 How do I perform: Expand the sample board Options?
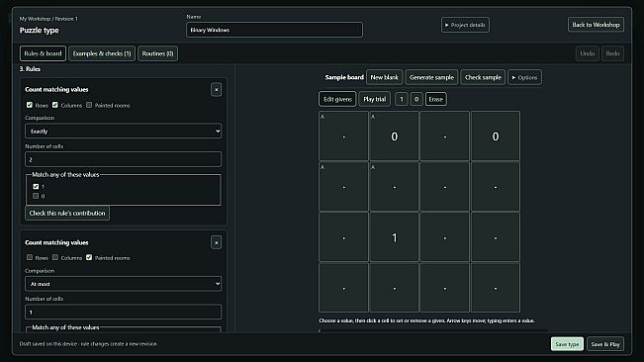(x=525, y=77)
